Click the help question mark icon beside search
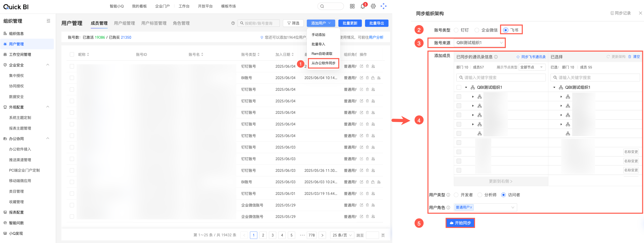Image resolution: width=644 pixels, height=243 pixels. [233, 23]
